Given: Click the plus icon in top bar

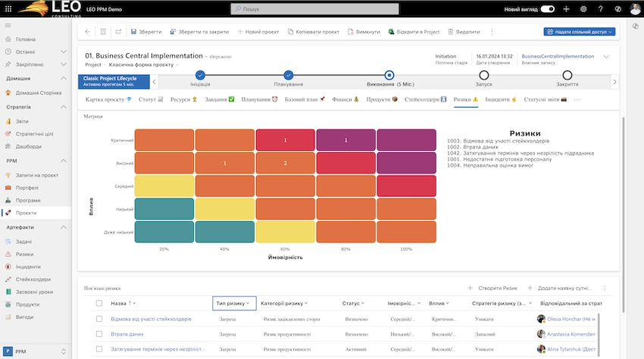Looking at the screenshot, I should pos(566,8).
